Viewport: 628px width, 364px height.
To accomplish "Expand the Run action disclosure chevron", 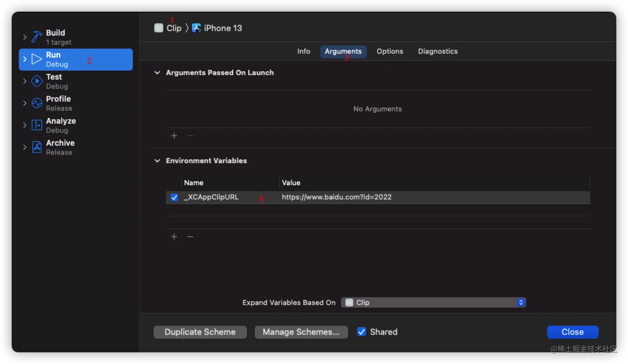I will (25, 59).
